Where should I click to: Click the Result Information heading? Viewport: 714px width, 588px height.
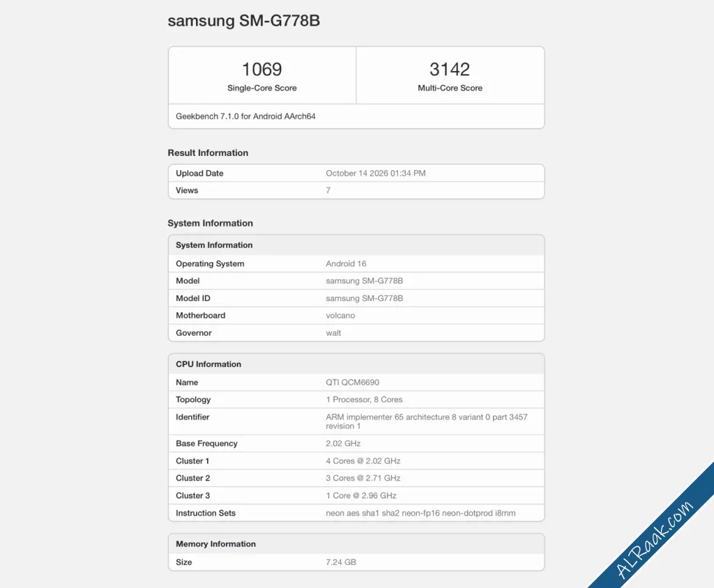tap(208, 153)
